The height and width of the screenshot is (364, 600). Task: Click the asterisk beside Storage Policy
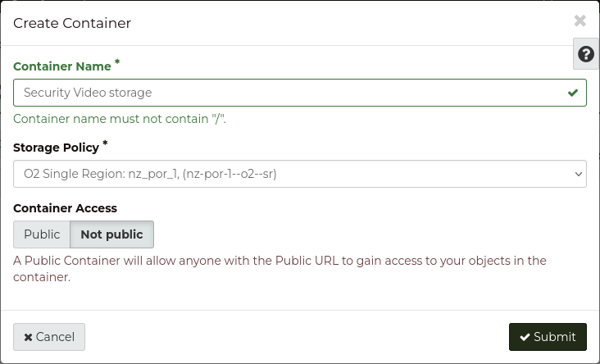click(x=105, y=144)
